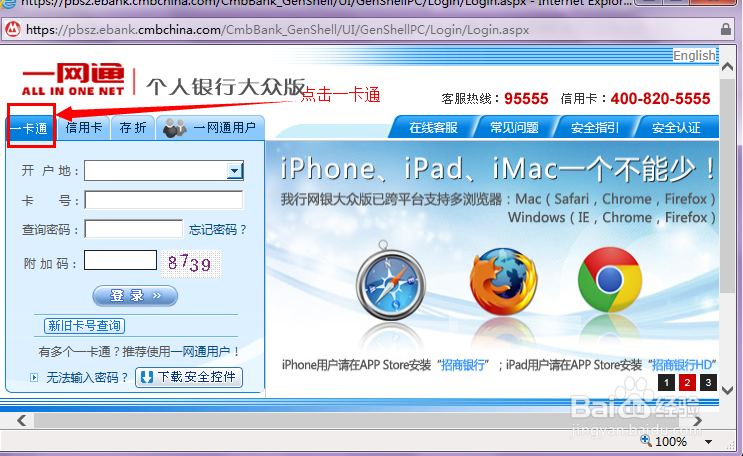Open the 一网通用户 tab
Image resolution: width=743 pixels, height=456 pixels.
point(210,128)
